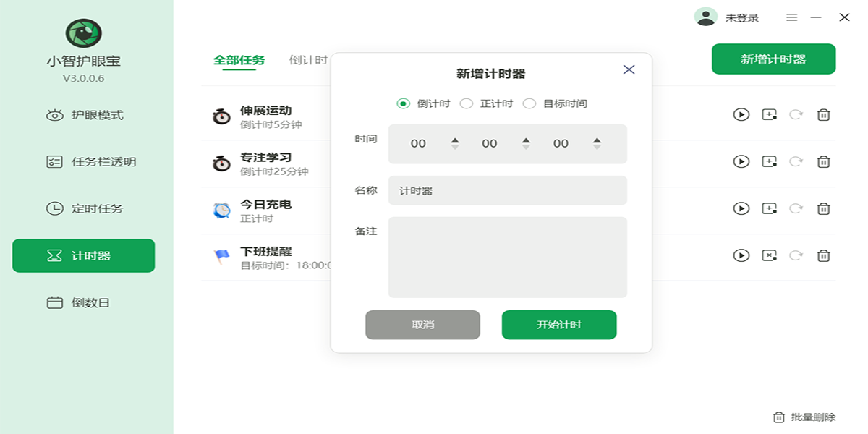Decrease the hours value with down arrow
Image resolution: width=868 pixels, height=434 pixels.
click(455, 148)
